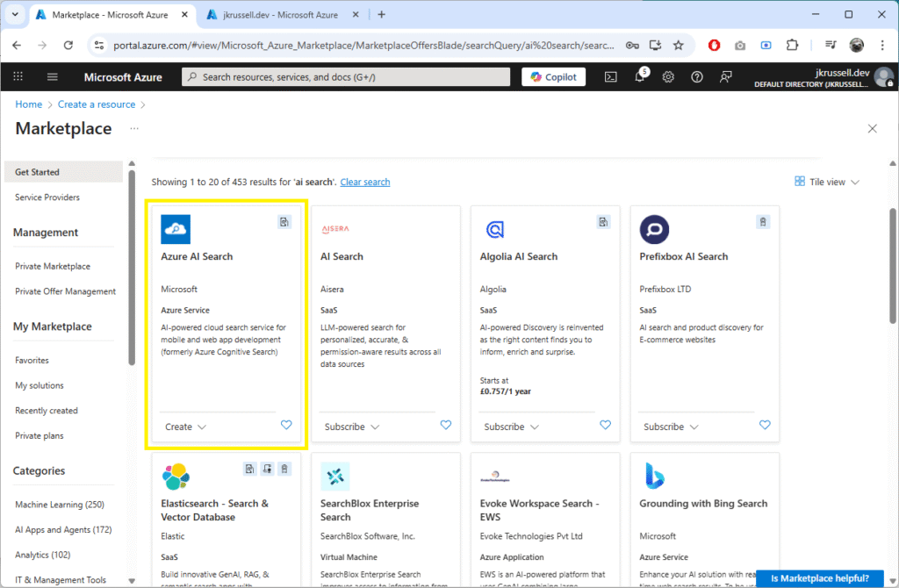This screenshot has width=899, height=588.
Task: Send feedback using the feedback icon
Action: 725,76
